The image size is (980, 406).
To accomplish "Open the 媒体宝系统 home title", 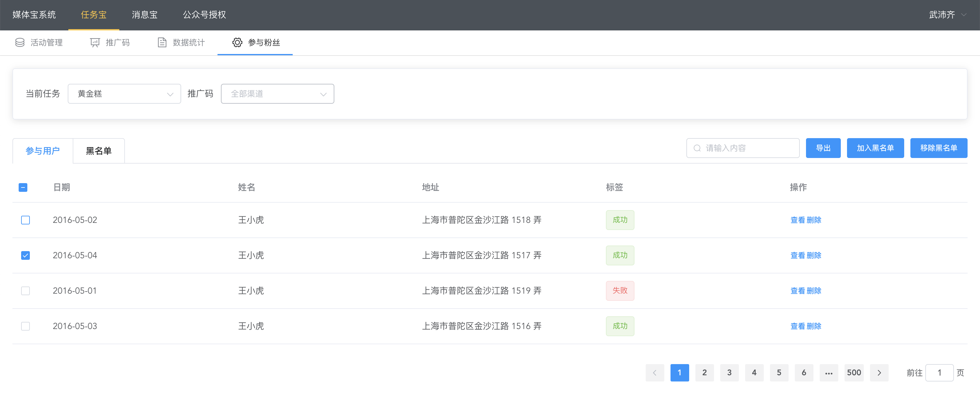I will 34,15.
